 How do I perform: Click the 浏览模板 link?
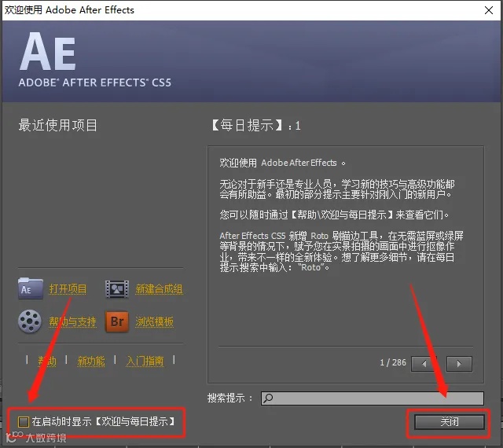coord(154,321)
